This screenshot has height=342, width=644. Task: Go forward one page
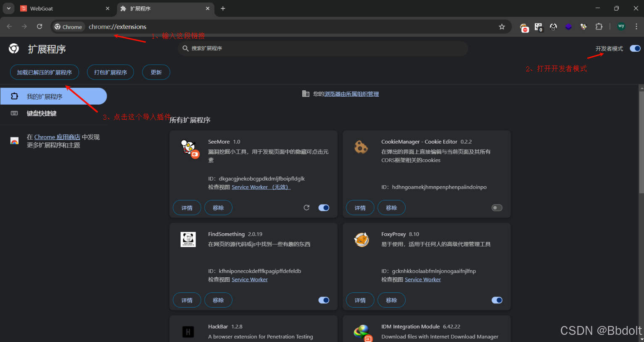click(24, 26)
